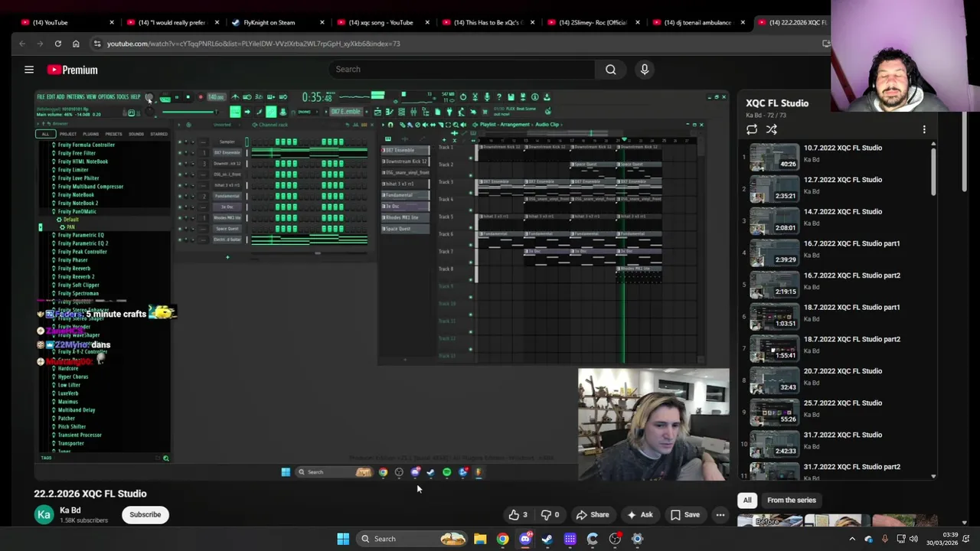The image size is (980, 551).
Task: Click the playlist panel scrollbar
Action: point(933,172)
